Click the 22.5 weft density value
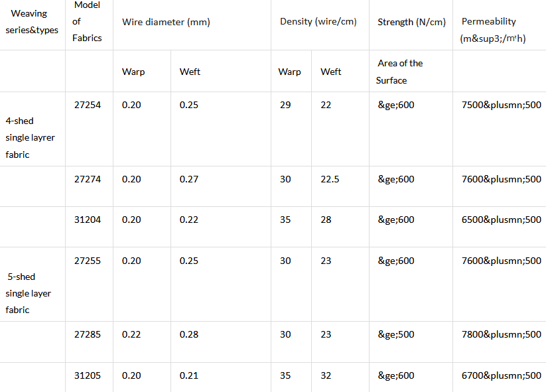 pyautogui.click(x=330, y=179)
